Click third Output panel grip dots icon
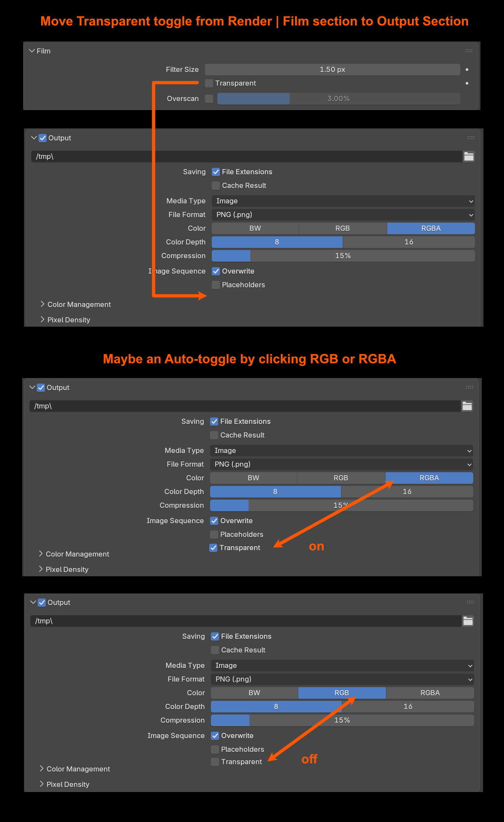This screenshot has height=822, width=504. (470, 602)
